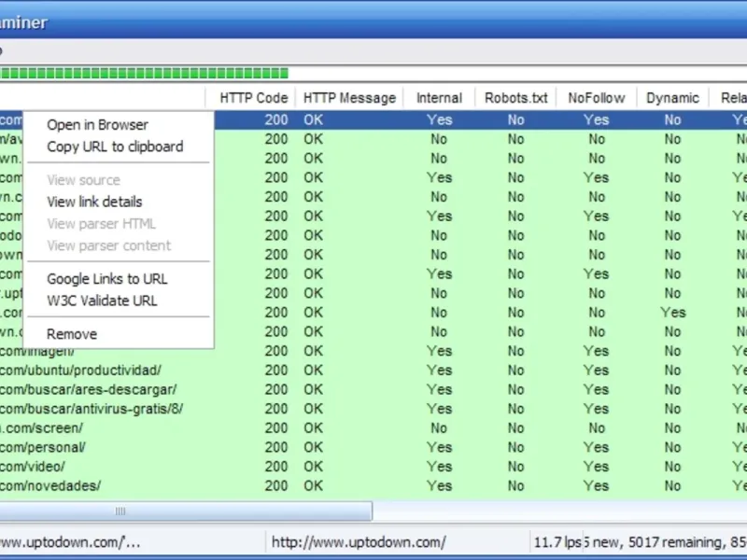Screen dimensions: 747x560
Task: Select Copy URL to clipboard
Action: coord(115,147)
